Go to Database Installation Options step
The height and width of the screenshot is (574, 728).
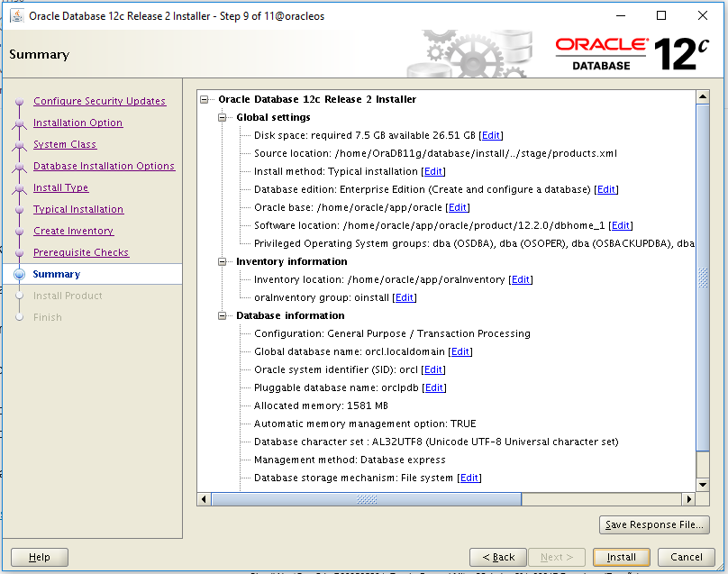(104, 166)
